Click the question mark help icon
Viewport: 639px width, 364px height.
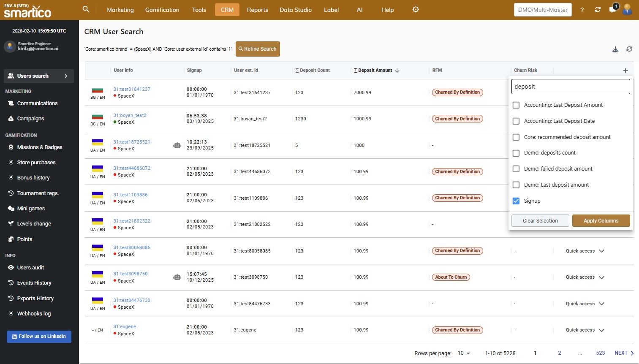(582, 10)
